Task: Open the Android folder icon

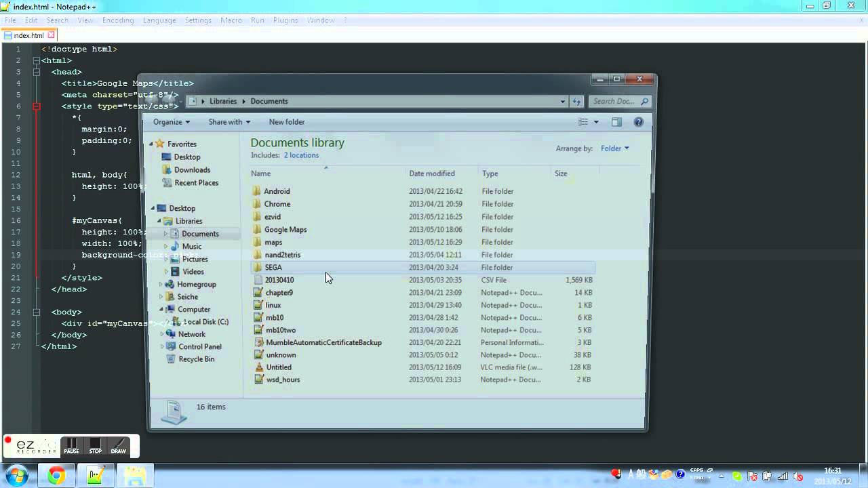Action: coord(257,191)
